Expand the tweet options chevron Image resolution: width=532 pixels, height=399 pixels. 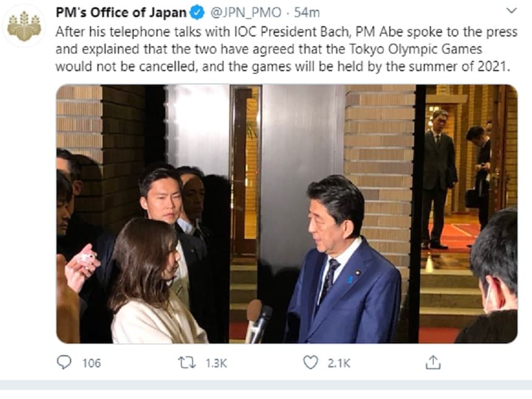511,11
